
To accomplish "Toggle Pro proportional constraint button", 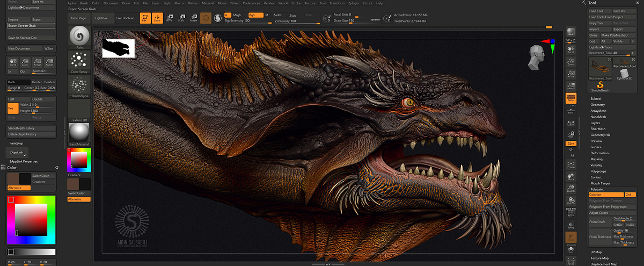I will 13,108.
